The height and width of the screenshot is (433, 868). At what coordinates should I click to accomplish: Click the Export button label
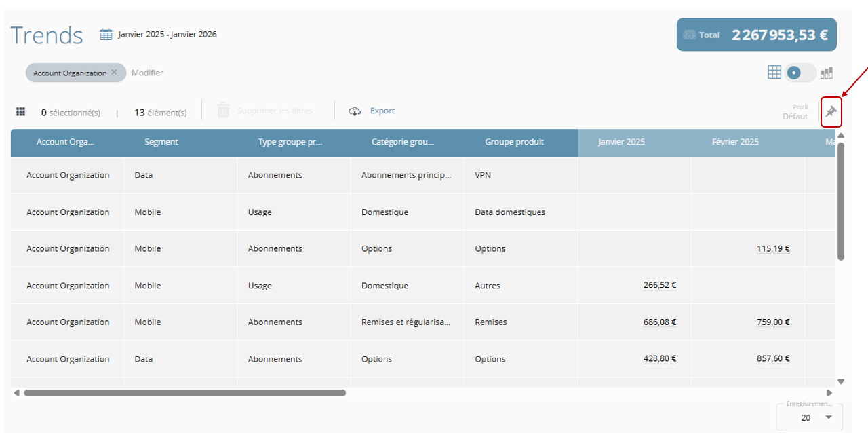(x=382, y=111)
